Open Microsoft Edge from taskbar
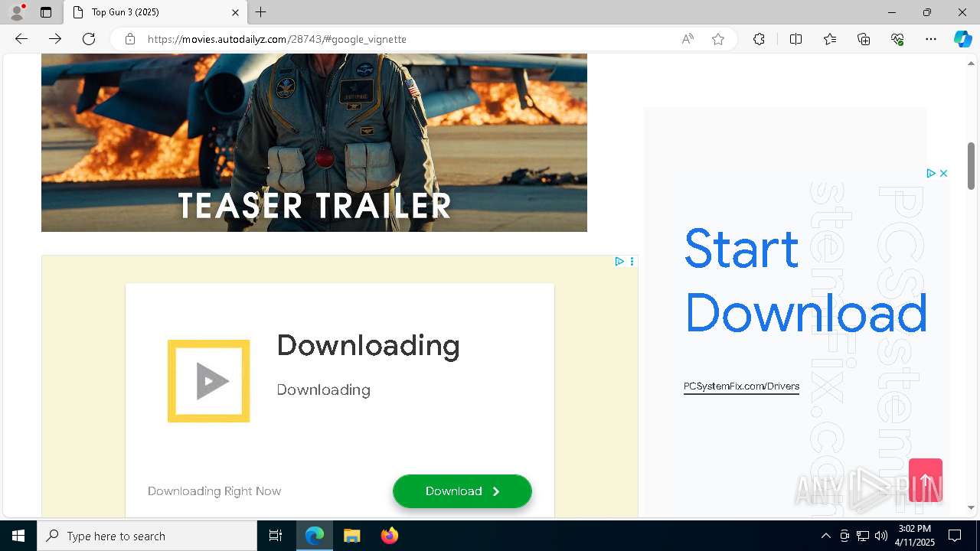Screen dimensions: 980x551 coord(315,536)
